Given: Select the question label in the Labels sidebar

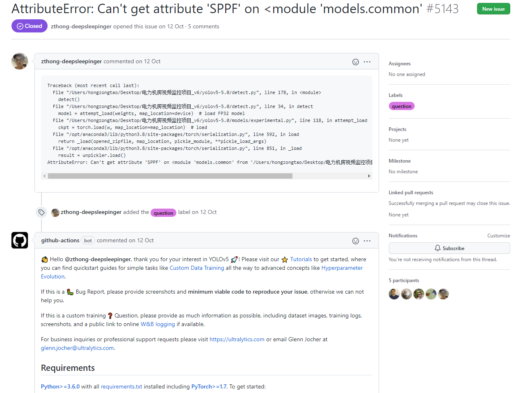Looking at the screenshot, I should click(x=402, y=106).
